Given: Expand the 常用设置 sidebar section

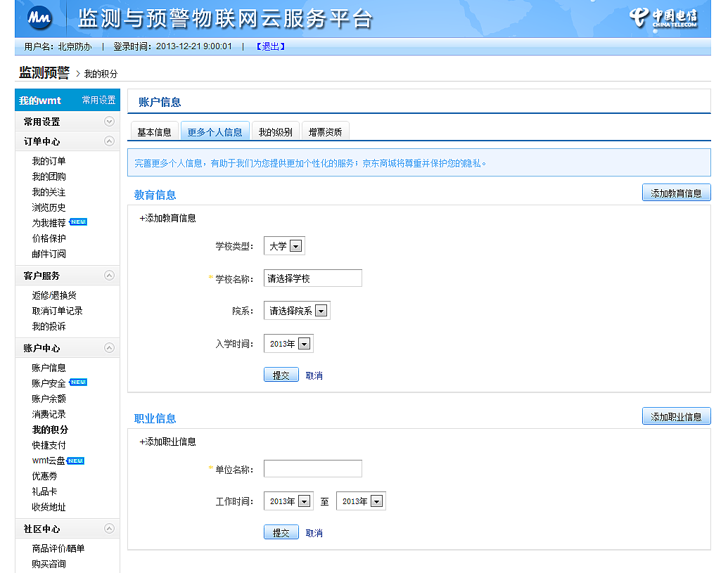Looking at the screenshot, I should [109, 122].
